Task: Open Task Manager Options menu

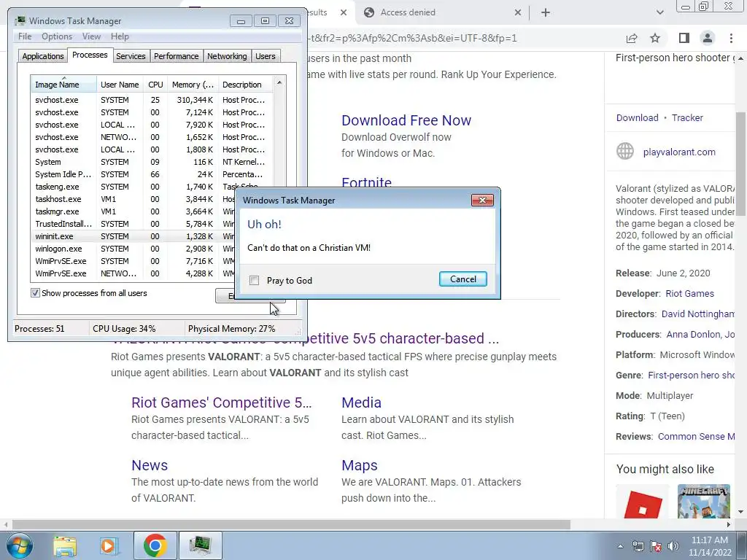Action: click(57, 36)
